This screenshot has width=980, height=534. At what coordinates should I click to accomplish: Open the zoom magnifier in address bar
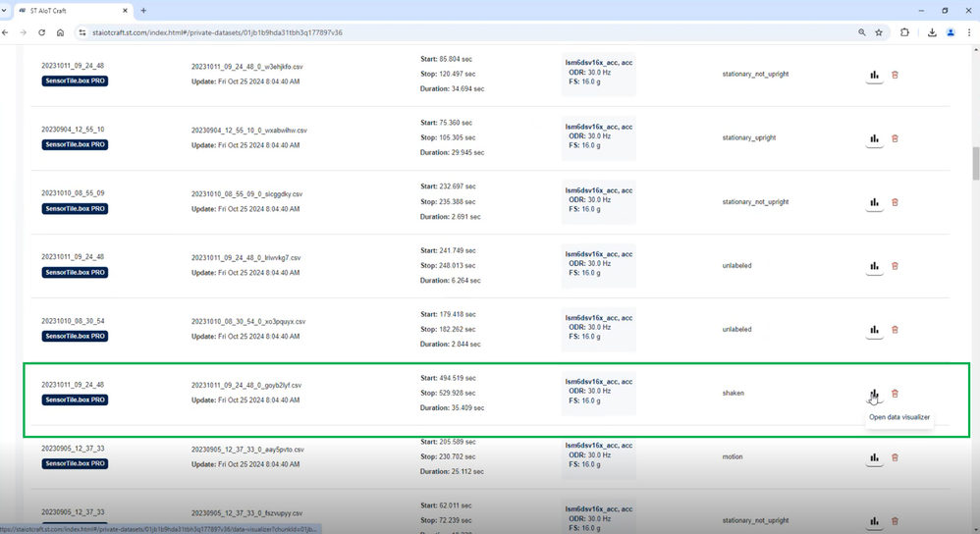[x=862, y=32]
